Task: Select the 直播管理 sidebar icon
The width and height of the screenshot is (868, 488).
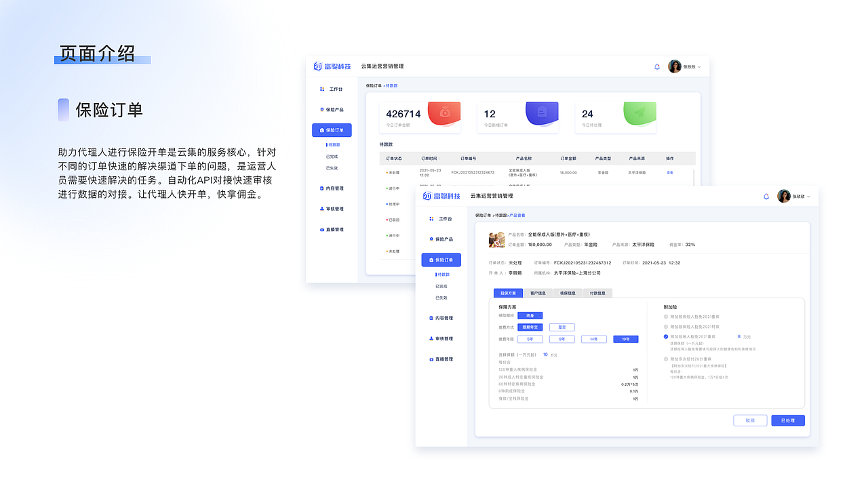Action: [441, 359]
